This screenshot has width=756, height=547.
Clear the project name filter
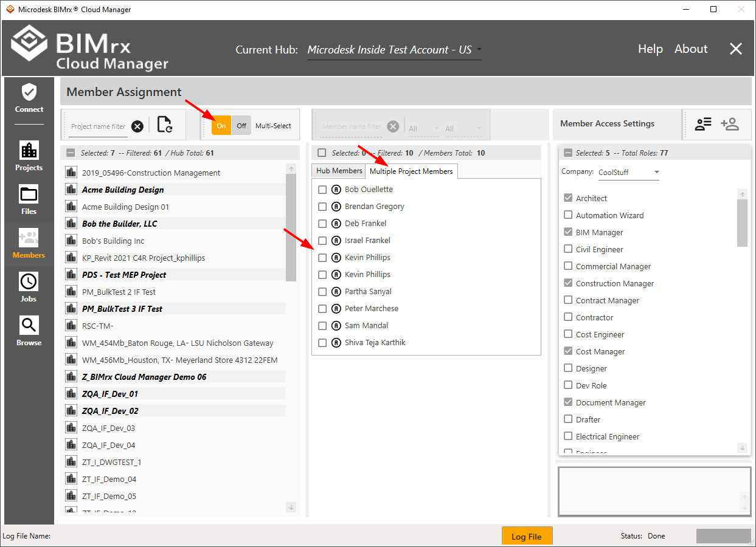[137, 126]
